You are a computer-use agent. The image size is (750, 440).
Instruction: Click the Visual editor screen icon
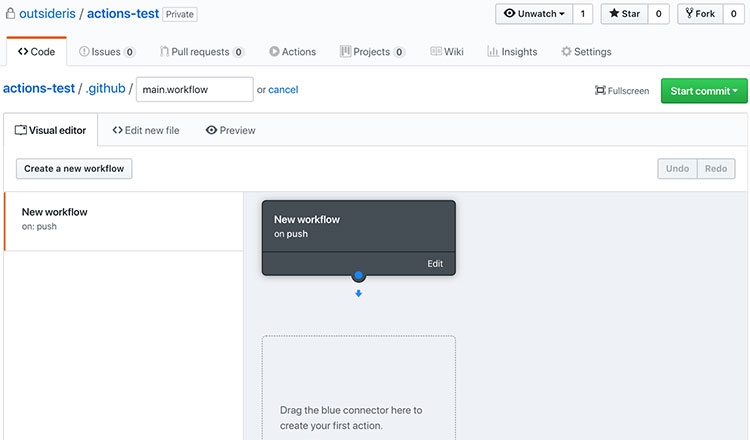[x=21, y=130]
